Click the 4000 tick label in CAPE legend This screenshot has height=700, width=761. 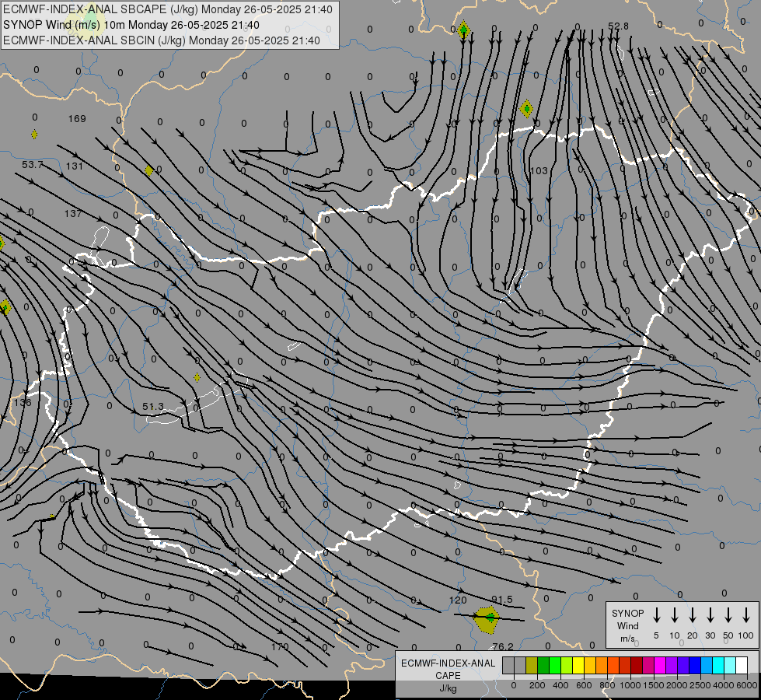tap(724, 685)
